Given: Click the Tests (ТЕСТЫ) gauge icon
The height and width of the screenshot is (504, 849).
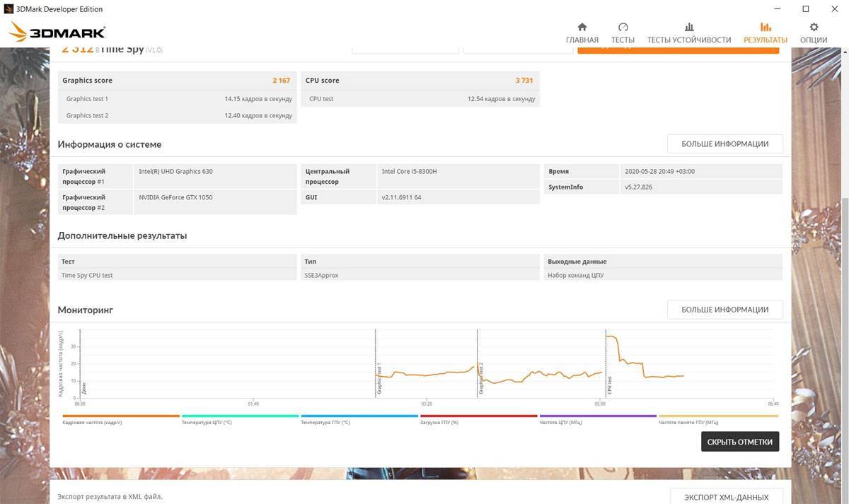Looking at the screenshot, I should point(623,28).
